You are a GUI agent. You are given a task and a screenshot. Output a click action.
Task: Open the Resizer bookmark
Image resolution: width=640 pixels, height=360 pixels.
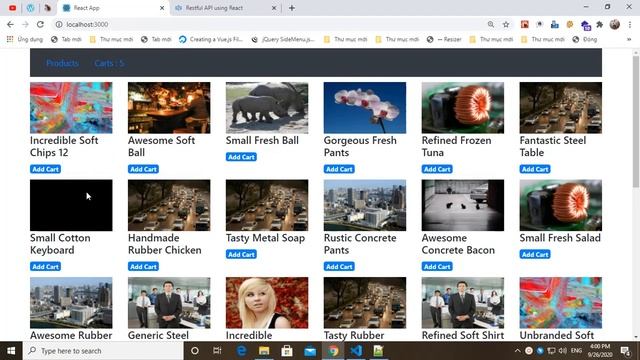pyautogui.click(x=444, y=40)
